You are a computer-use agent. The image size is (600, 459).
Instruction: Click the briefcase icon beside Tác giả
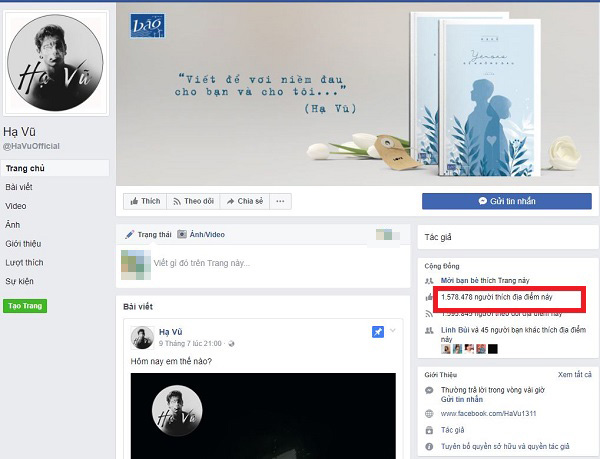click(429, 430)
